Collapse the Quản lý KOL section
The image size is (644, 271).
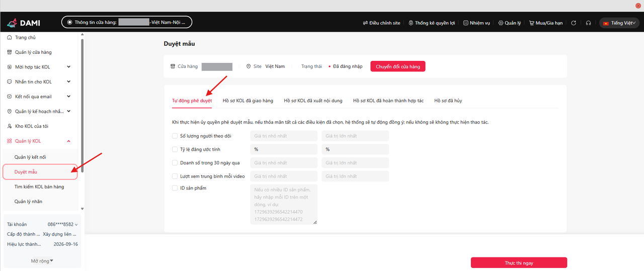click(x=68, y=141)
